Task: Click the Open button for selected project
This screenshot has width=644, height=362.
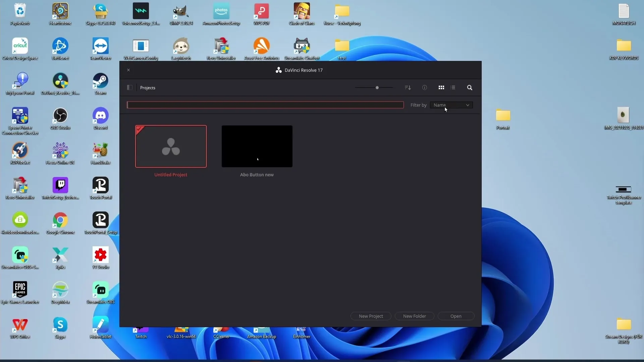Action: click(456, 316)
